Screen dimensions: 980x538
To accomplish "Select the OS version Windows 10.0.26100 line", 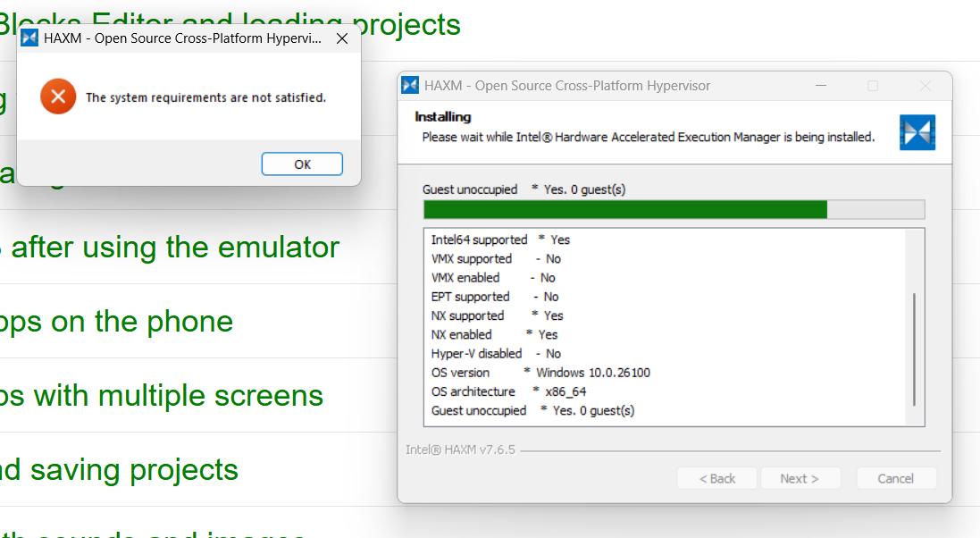I will click(540, 373).
